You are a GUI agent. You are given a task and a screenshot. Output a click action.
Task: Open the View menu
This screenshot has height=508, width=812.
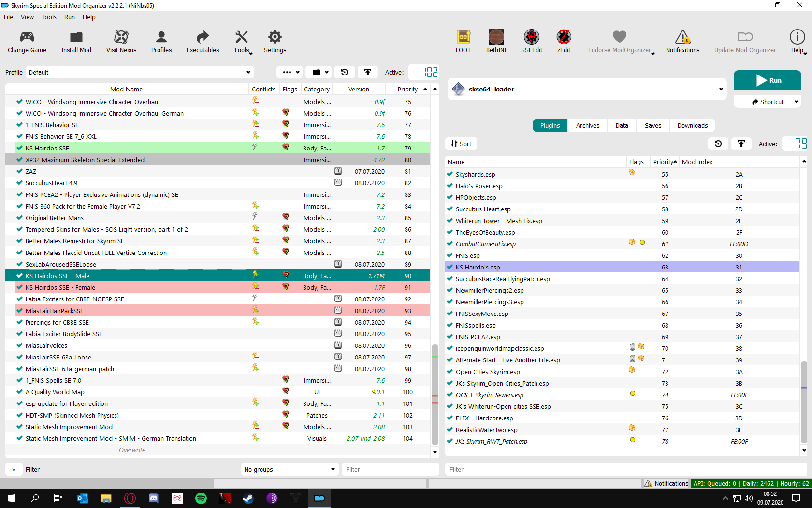[27, 17]
